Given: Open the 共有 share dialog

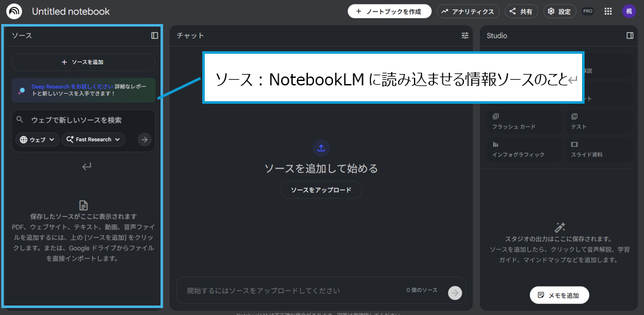Looking at the screenshot, I should click(521, 11).
